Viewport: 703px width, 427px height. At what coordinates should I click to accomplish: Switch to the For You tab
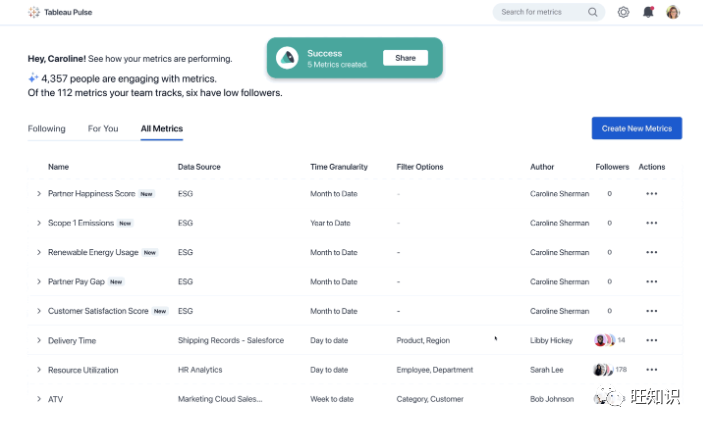103,129
